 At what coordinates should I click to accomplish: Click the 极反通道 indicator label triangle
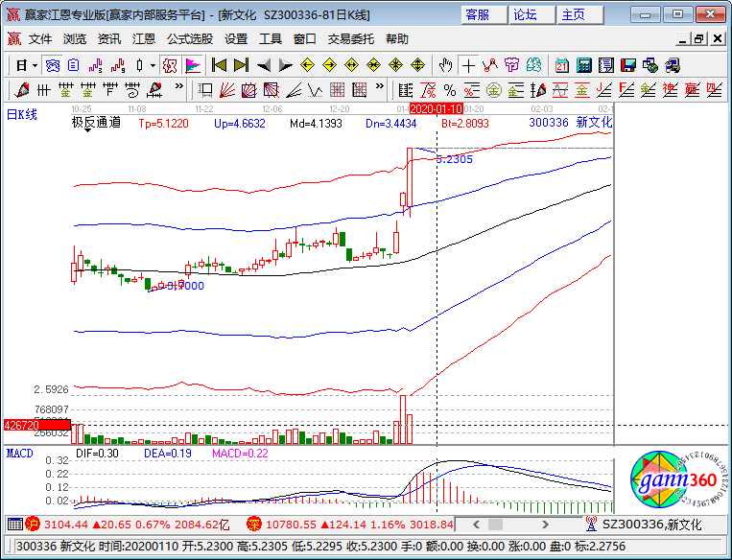87,130
